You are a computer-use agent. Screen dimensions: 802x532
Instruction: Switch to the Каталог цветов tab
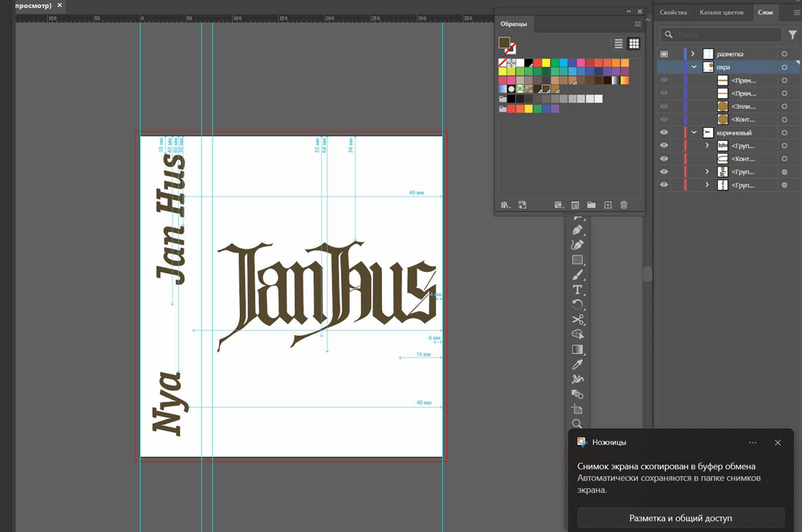coord(721,12)
